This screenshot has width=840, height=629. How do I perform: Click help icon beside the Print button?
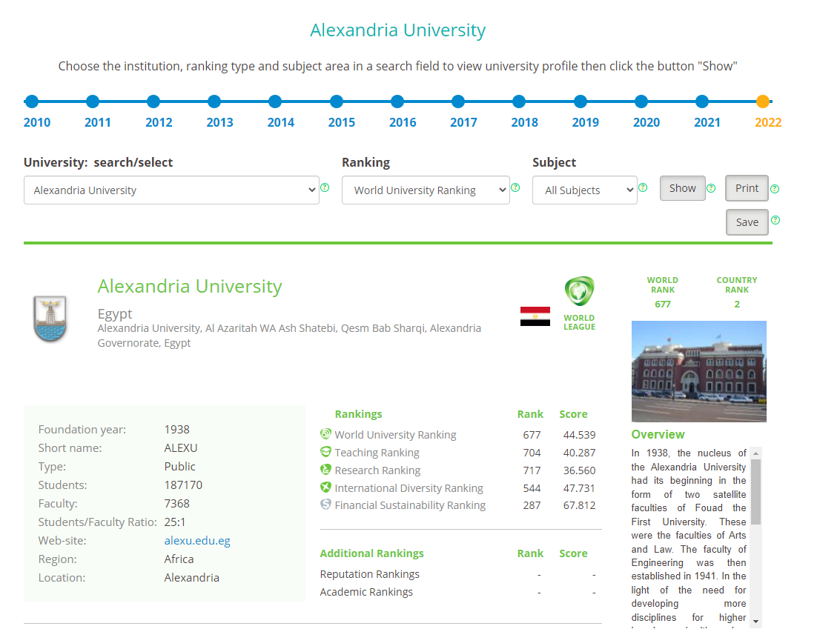pyautogui.click(x=775, y=189)
